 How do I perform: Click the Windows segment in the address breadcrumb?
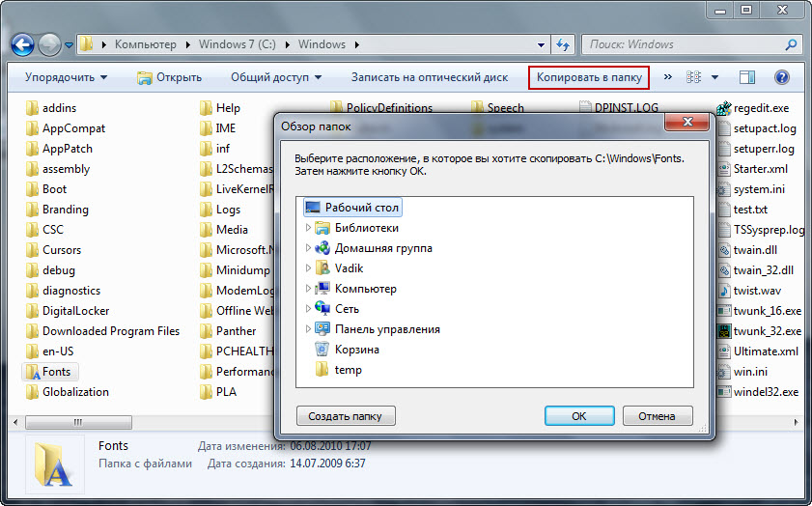pyautogui.click(x=322, y=44)
